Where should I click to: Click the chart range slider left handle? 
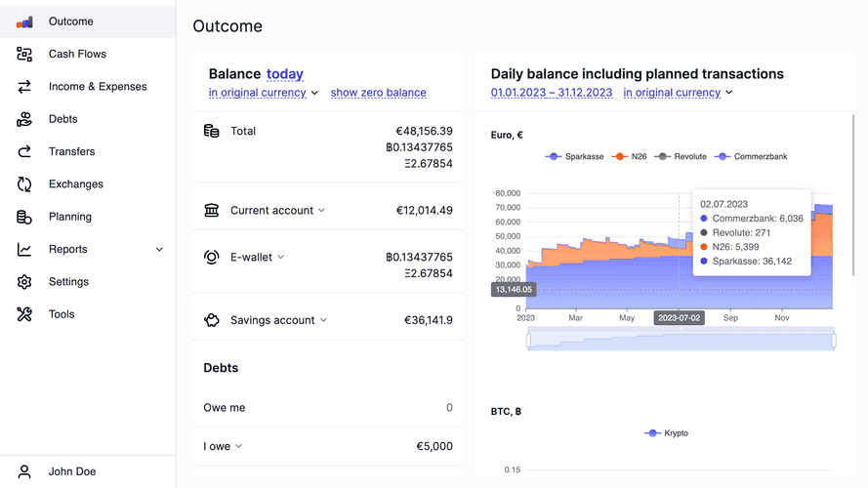pos(528,341)
